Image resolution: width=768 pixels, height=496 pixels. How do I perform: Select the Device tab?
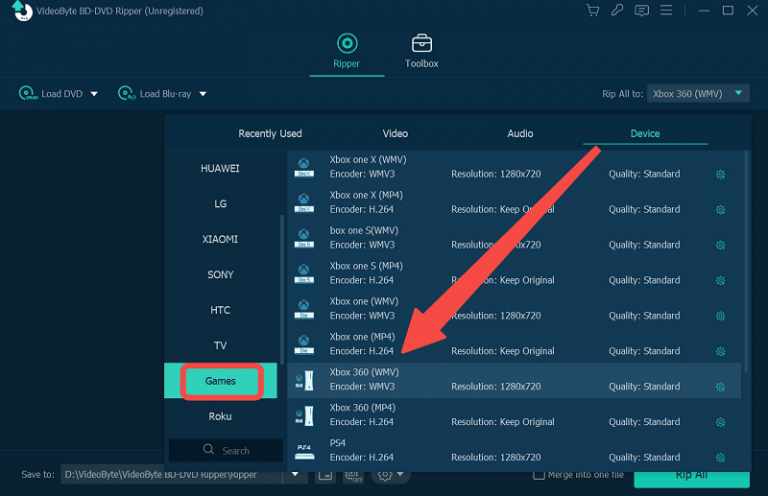645,134
